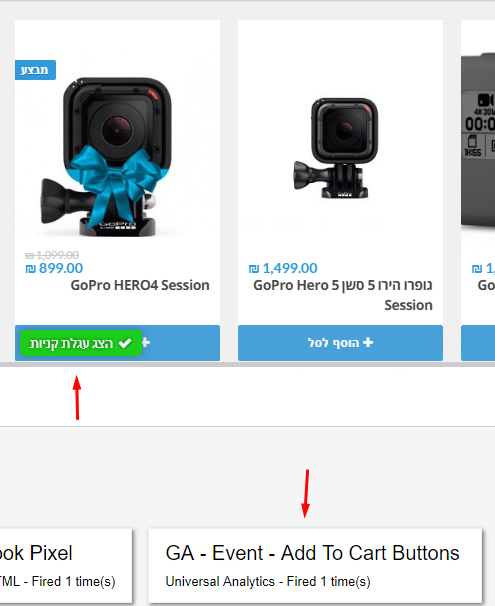The height and width of the screenshot is (606, 495).
Task: Click the 1,499.00 price label
Action: (x=283, y=268)
